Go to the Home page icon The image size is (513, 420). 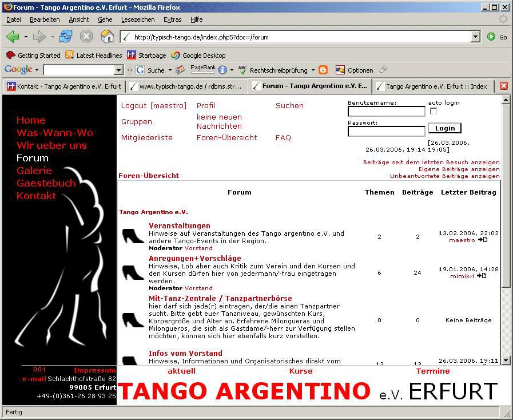[107, 37]
